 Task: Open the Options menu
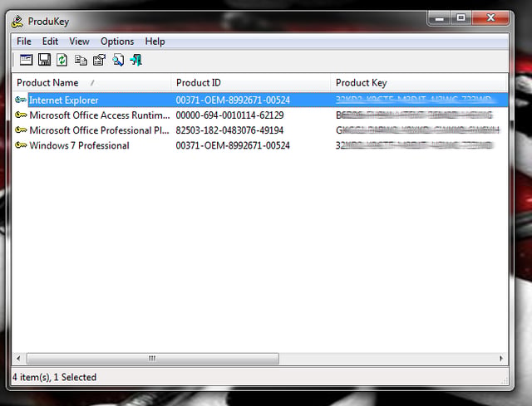click(117, 42)
